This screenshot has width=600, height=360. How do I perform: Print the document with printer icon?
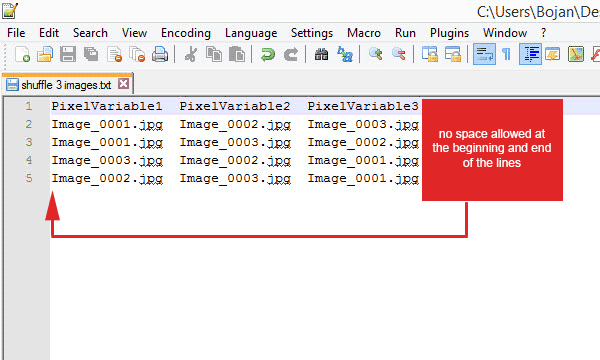(x=160, y=54)
